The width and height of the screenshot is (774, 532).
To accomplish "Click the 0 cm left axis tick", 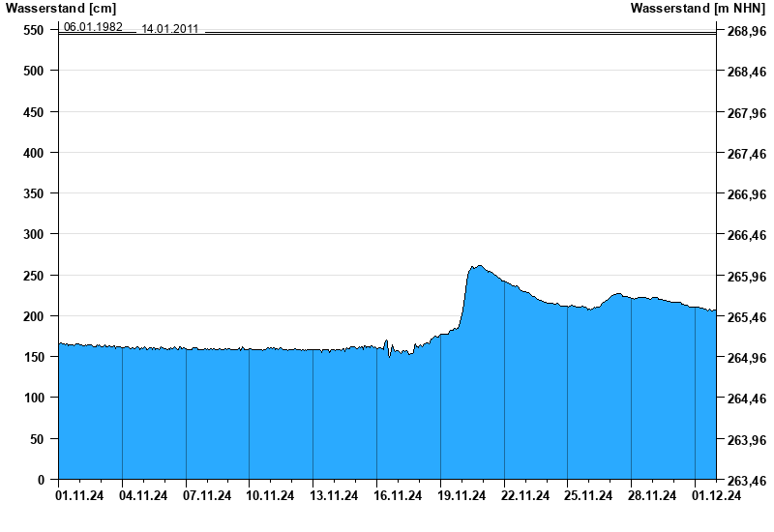I will click(41, 480).
